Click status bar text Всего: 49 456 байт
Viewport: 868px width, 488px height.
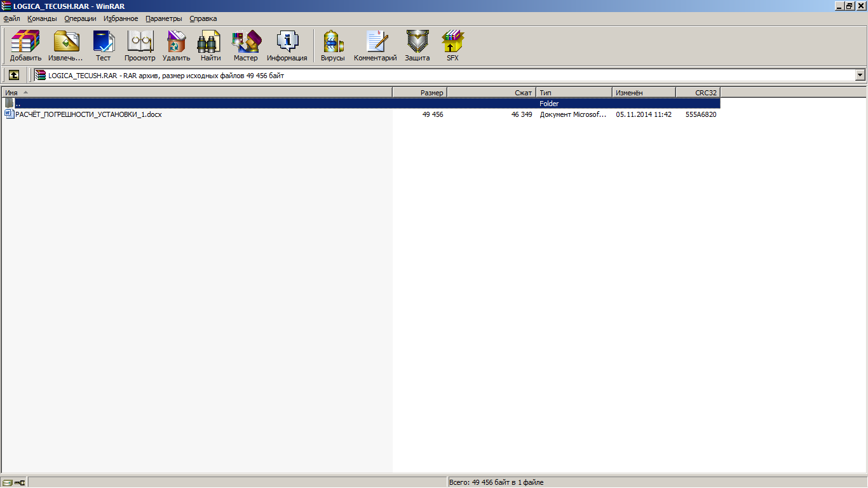coord(497,482)
